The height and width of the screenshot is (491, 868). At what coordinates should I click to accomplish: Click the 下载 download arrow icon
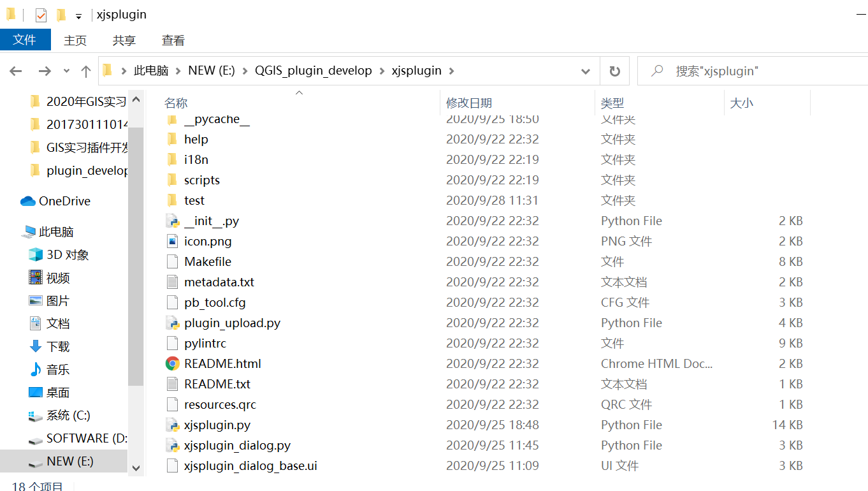point(36,347)
